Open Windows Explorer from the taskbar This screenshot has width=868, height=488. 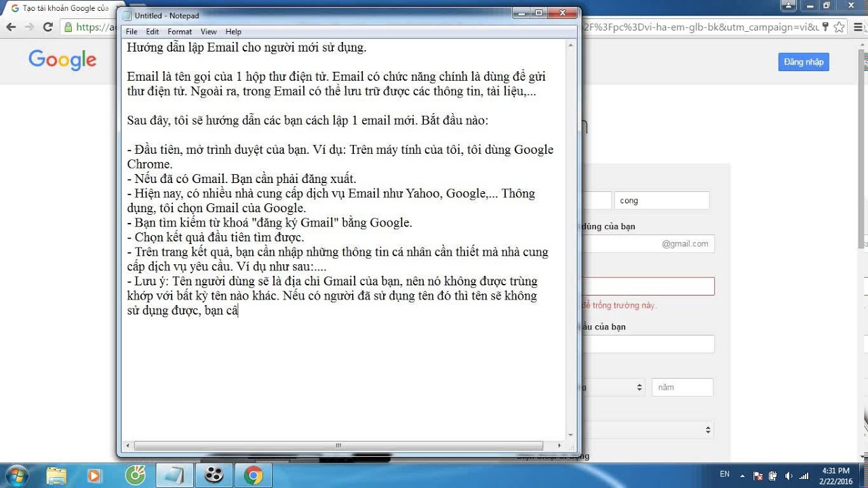pos(57,476)
